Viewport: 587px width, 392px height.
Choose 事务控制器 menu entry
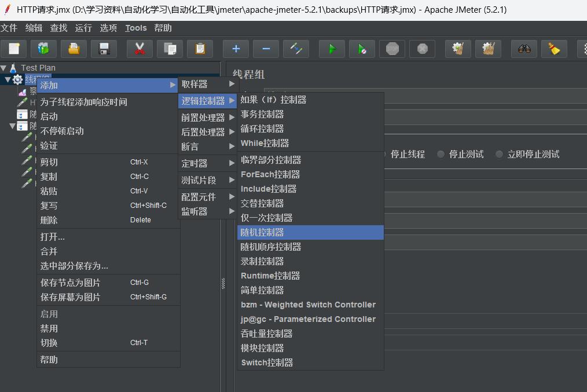tap(310, 114)
